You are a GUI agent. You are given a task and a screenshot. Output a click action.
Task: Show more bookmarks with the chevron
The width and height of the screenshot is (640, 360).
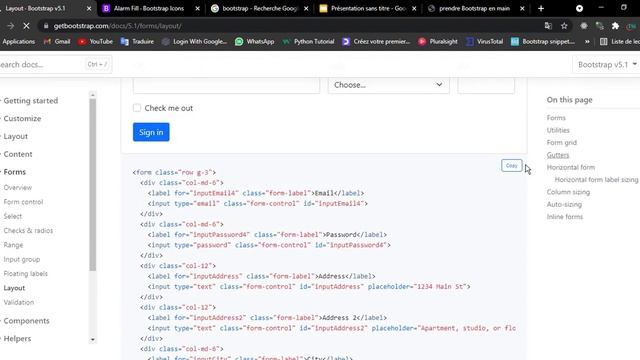click(587, 41)
